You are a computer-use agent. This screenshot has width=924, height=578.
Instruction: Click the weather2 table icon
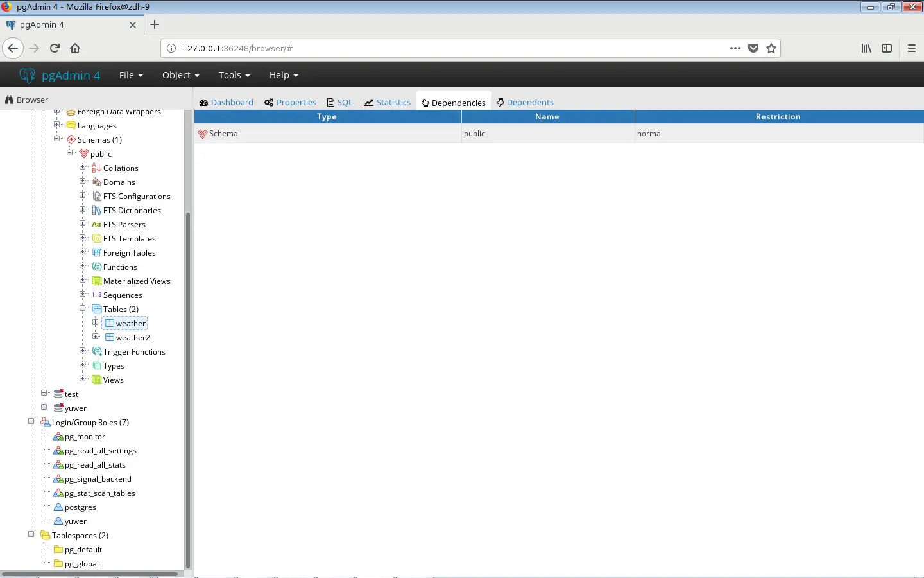click(x=110, y=337)
